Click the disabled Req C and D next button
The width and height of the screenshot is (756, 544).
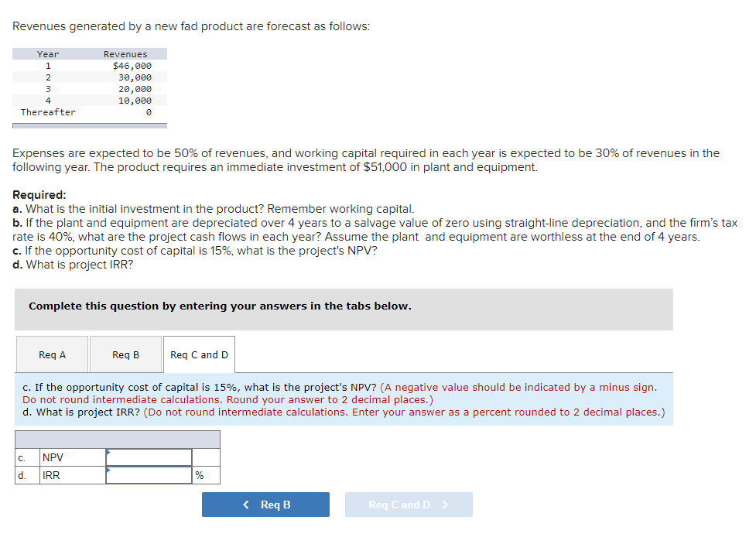coord(409,505)
